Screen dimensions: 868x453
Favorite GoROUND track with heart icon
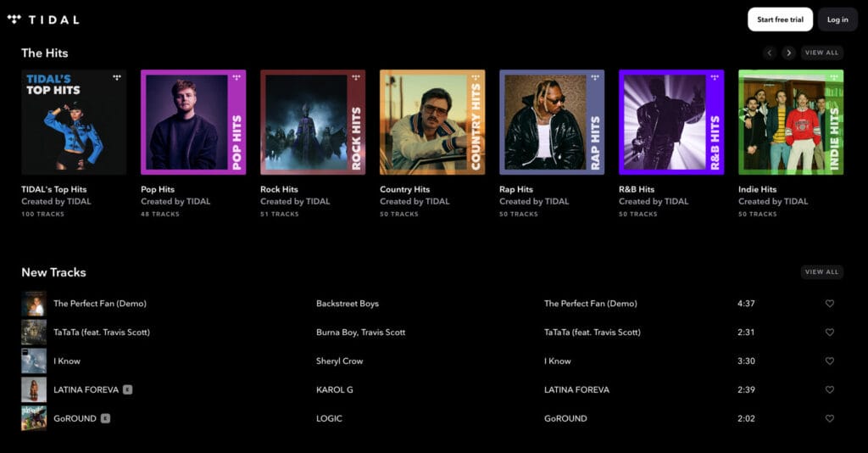click(829, 419)
